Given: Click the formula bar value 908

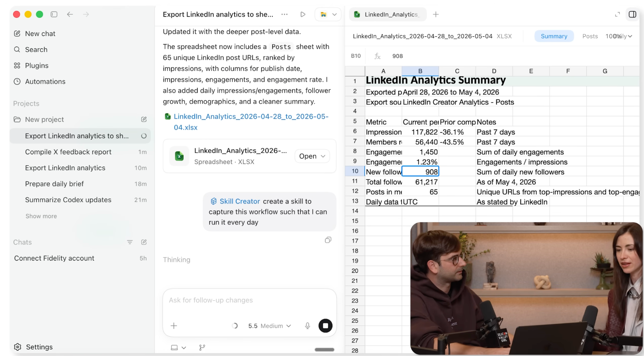Looking at the screenshot, I should coord(398,56).
